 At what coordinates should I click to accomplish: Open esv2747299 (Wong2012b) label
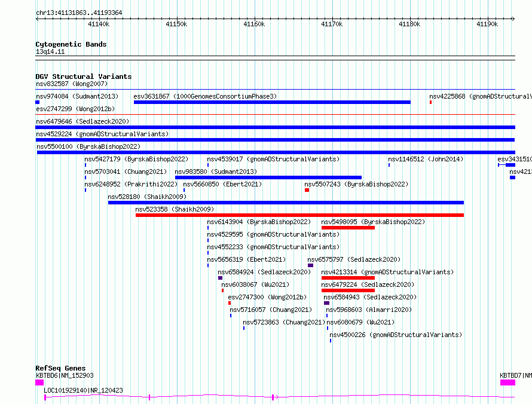(75, 109)
